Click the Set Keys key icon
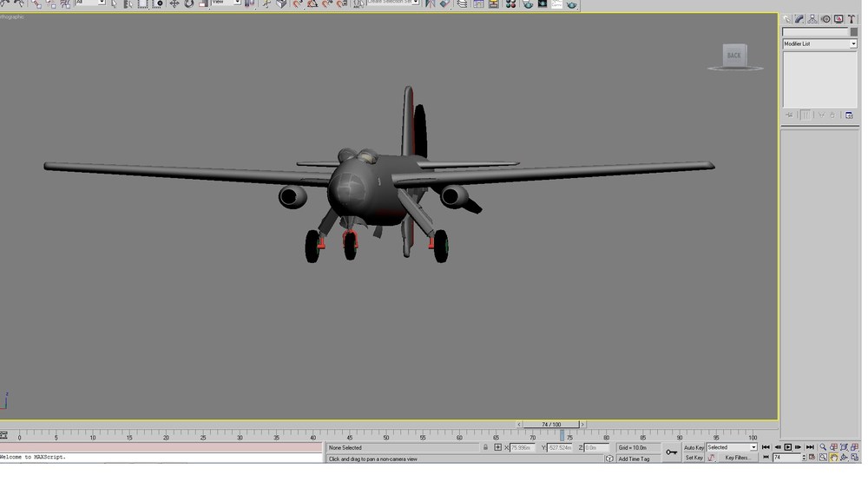Viewport: 868px width, 488px height. pyautogui.click(x=672, y=452)
